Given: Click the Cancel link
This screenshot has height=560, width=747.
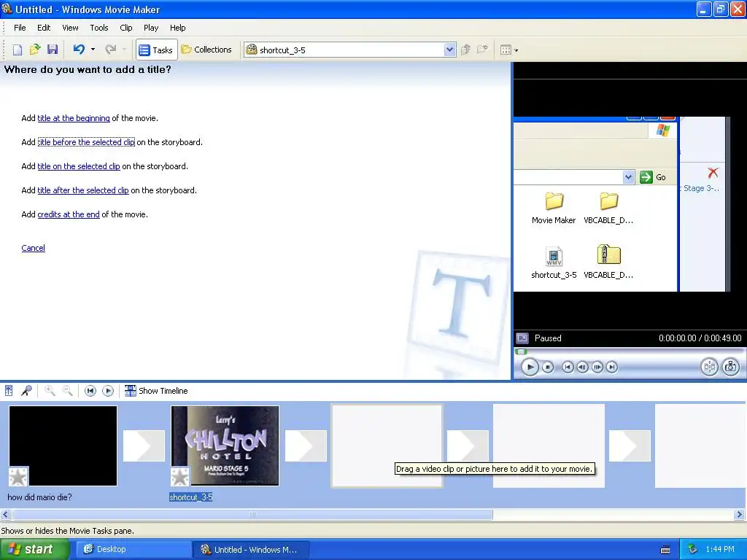Looking at the screenshot, I should (34, 248).
